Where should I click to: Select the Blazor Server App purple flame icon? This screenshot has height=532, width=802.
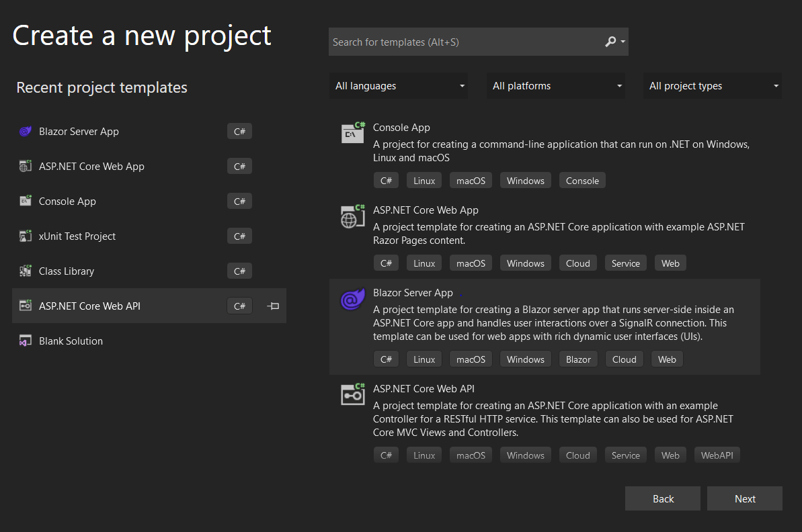click(x=352, y=300)
